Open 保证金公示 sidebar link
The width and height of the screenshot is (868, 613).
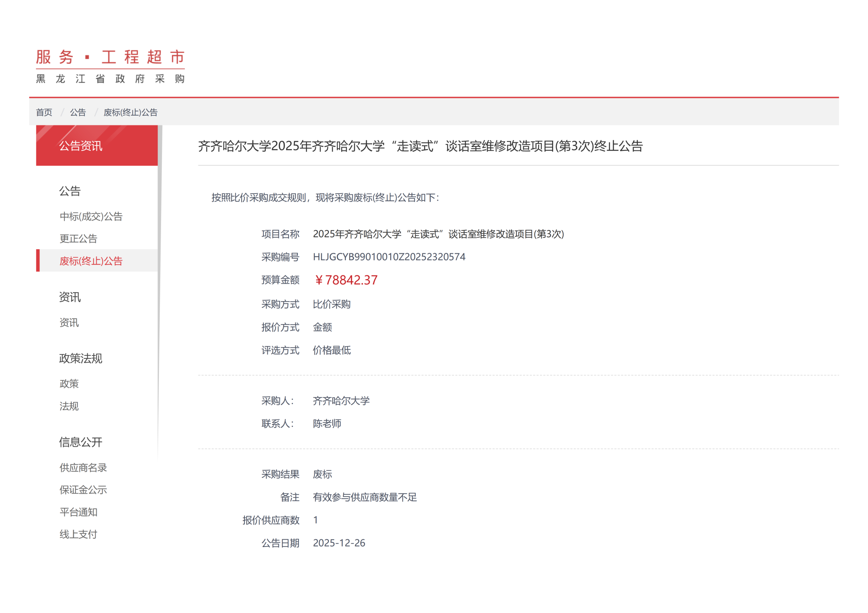coord(83,490)
